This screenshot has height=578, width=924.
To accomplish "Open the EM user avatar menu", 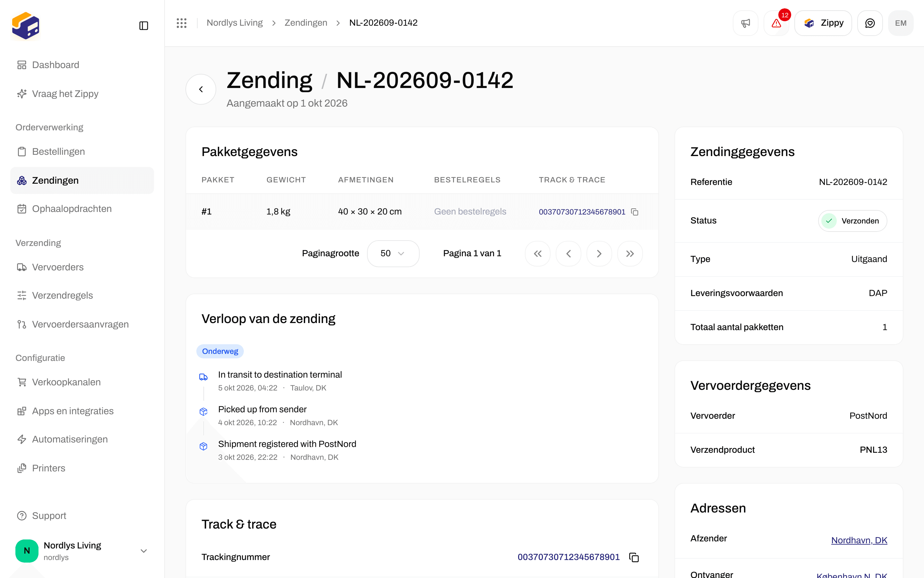I will [901, 23].
